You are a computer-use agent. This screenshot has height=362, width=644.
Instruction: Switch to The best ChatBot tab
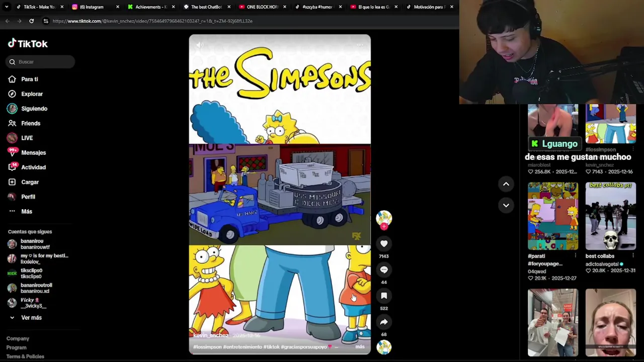[x=206, y=7]
